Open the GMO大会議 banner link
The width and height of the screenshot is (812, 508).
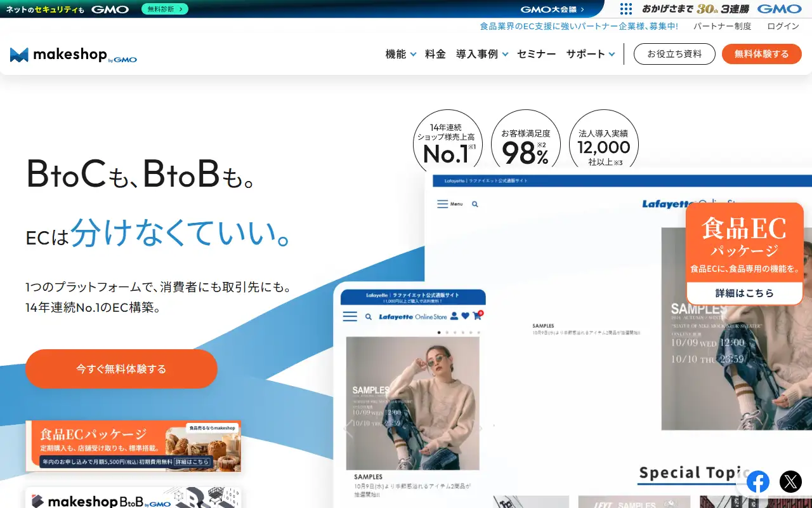coord(552,9)
